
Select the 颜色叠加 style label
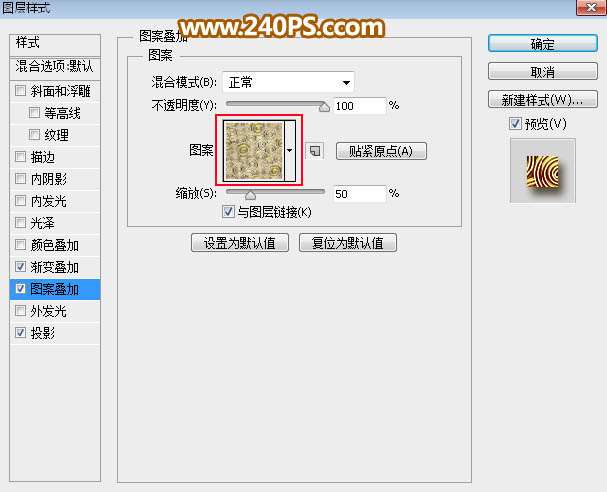point(55,245)
